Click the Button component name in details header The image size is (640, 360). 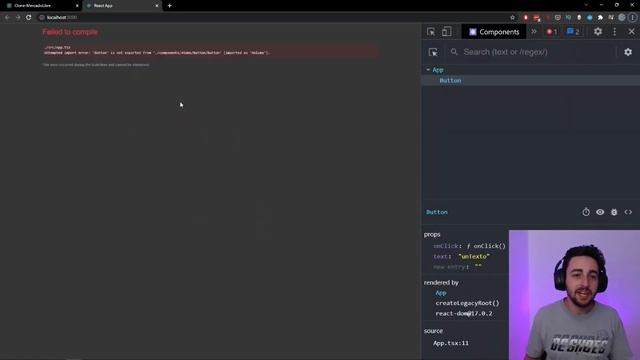point(437,212)
